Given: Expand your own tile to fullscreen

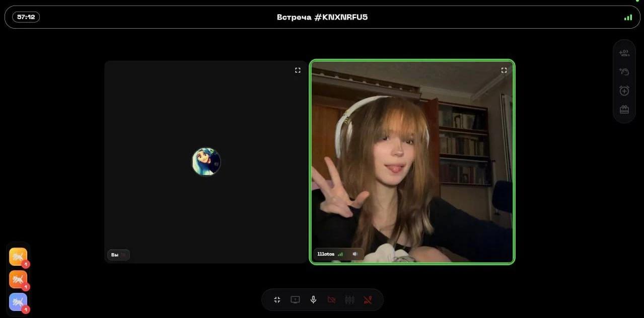Looking at the screenshot, I should [298, 70].
